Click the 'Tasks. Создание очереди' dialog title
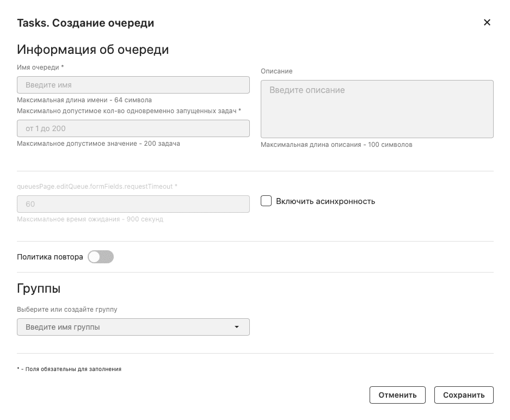This screenshot has height=420, width=510. click(84, 23)
